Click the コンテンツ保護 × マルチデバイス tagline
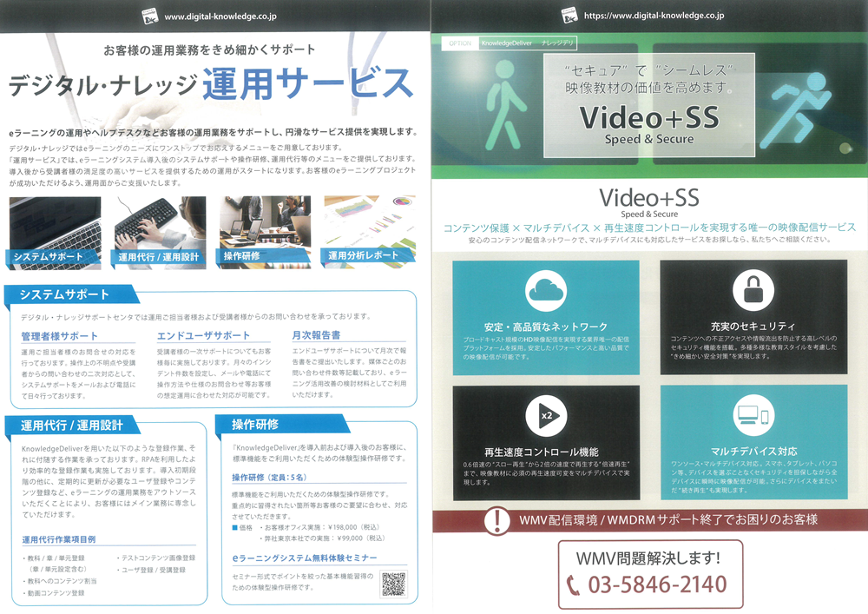Screen dimensions: 868x614 coord(649,228)
